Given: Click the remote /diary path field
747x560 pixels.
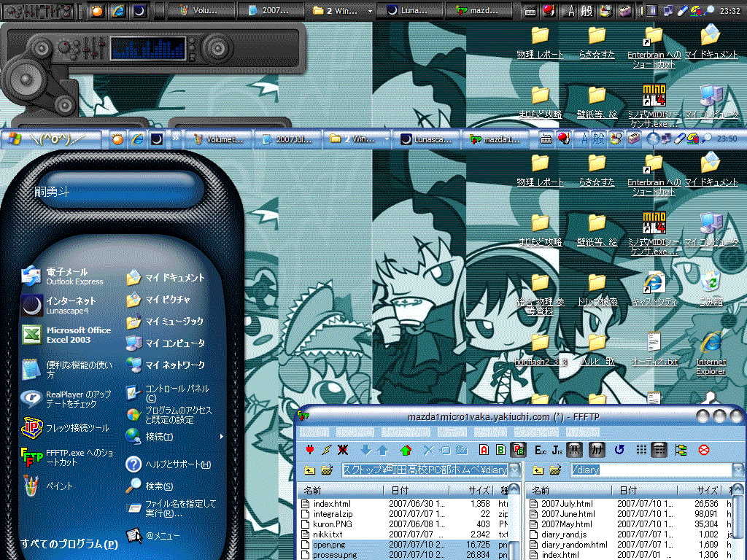Looking at the screenshot, I should click(651, 470).
